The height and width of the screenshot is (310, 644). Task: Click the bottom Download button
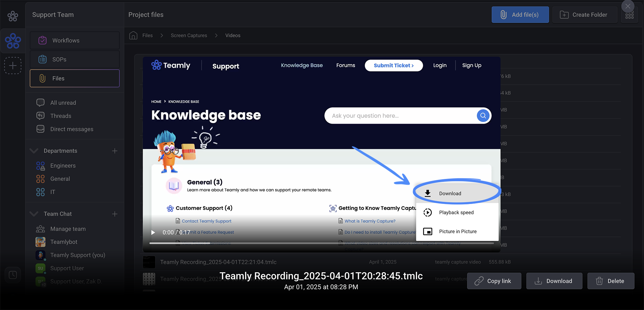(554, 281)
